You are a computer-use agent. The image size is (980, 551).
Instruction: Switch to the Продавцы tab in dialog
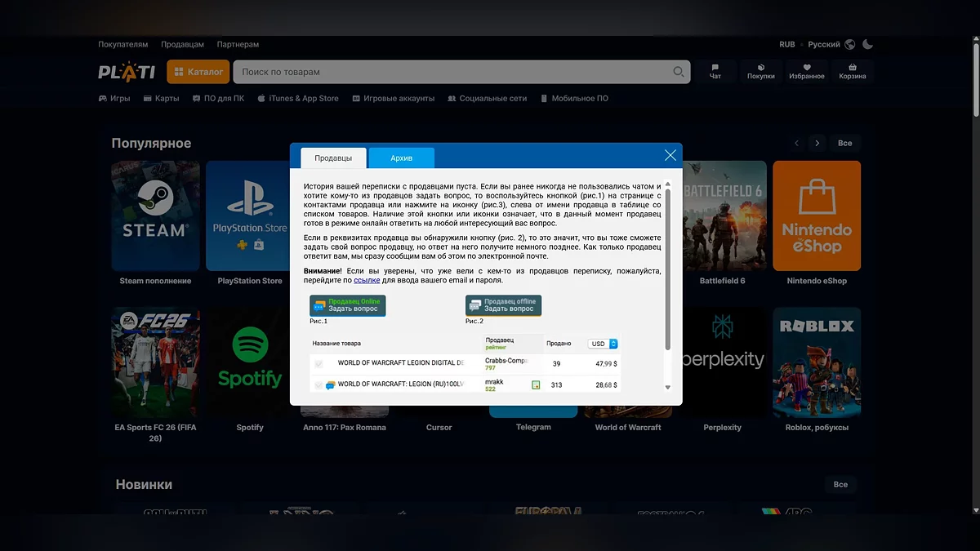[333, 158]
